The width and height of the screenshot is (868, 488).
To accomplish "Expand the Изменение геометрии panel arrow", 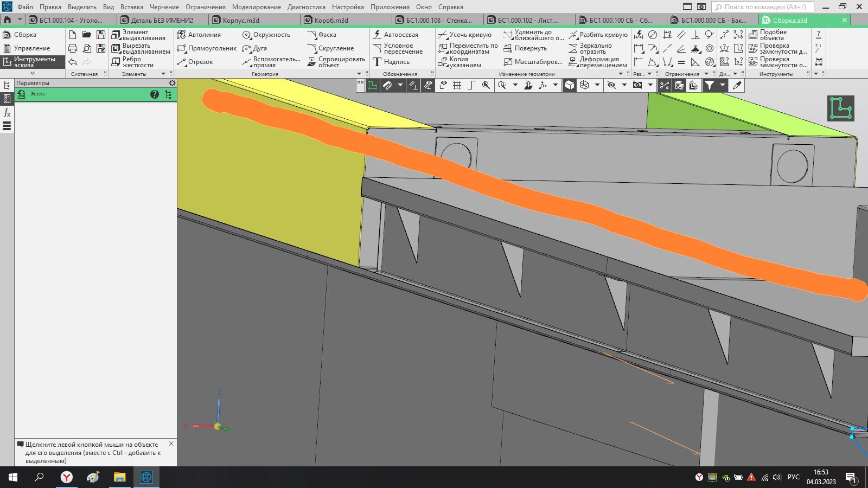I will (621, 74).
